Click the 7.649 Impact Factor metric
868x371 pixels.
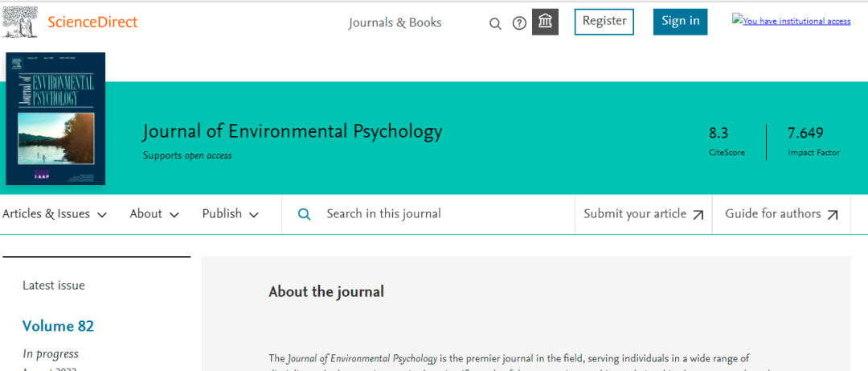coord(805,134)
